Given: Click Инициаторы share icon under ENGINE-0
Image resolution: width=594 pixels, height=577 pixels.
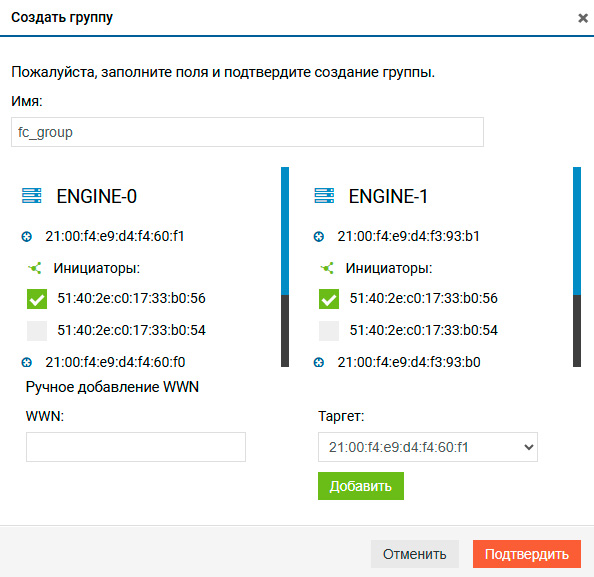Looking at the screenshot, I should click(34, 268).
